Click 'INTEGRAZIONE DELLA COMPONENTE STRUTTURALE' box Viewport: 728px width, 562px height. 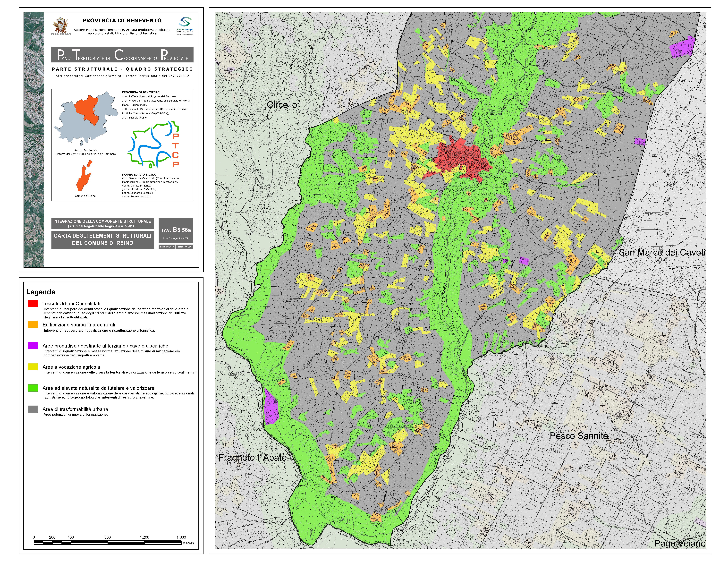coord(102,224)
